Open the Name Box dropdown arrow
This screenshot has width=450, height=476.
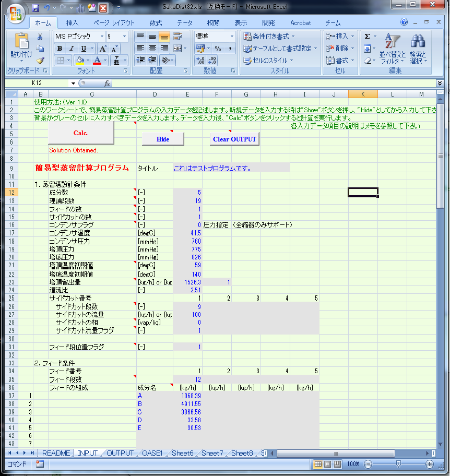73,83
